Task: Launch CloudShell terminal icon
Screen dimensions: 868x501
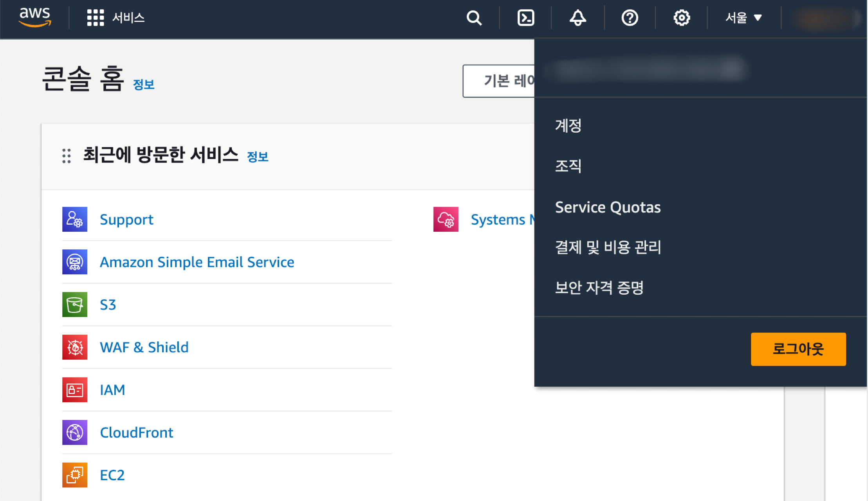Action: (525, 18)
